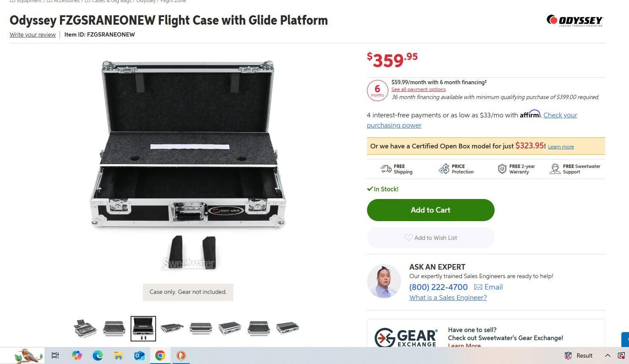
Task: Click See all payment options
Action: [x=418, y=89]
